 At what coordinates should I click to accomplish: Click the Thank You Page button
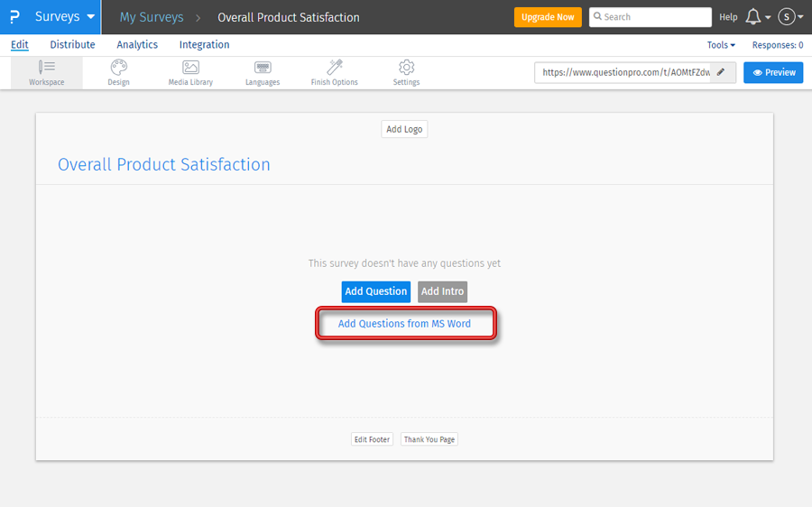(429, 439)
